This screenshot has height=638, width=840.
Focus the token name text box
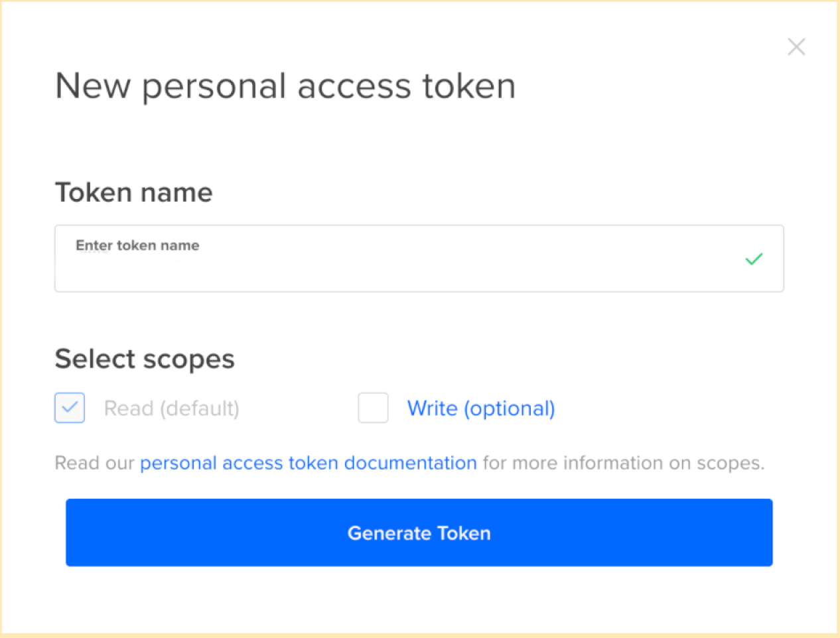(419, 259)
